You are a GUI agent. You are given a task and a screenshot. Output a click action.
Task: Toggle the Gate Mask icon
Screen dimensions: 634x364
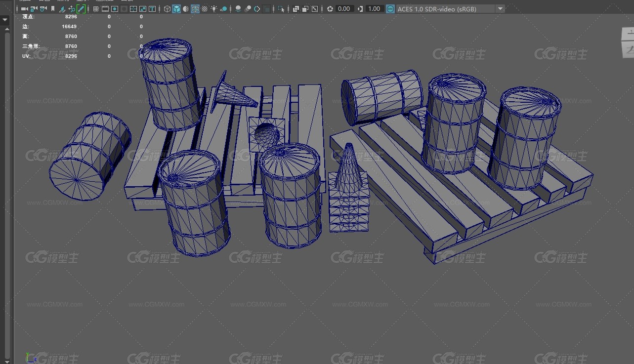[124, 9]
